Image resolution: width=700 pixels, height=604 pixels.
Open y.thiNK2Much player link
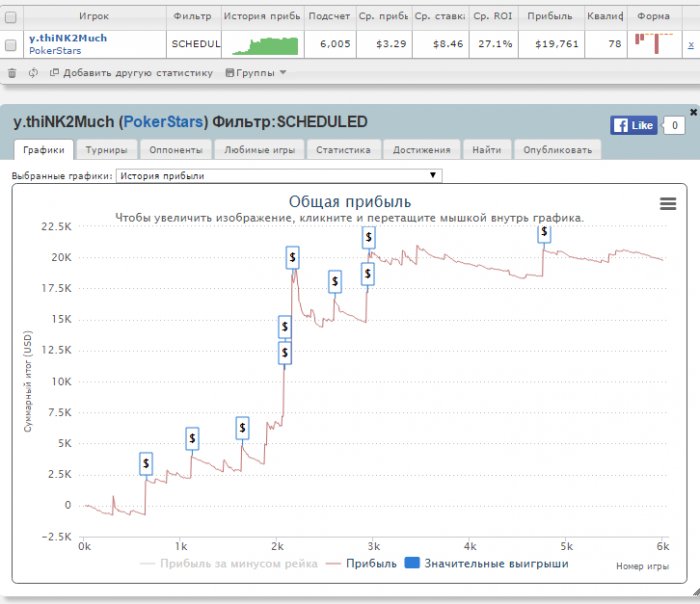click(68, 38)
